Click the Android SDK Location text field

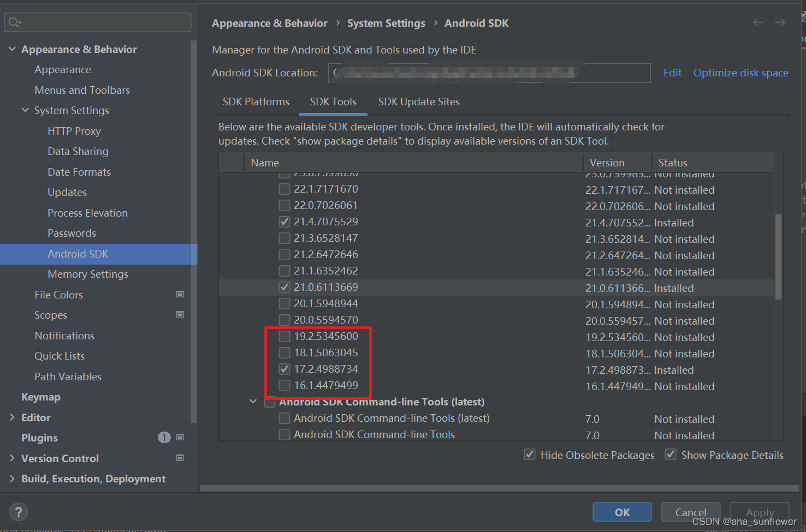tap(489, 73)
